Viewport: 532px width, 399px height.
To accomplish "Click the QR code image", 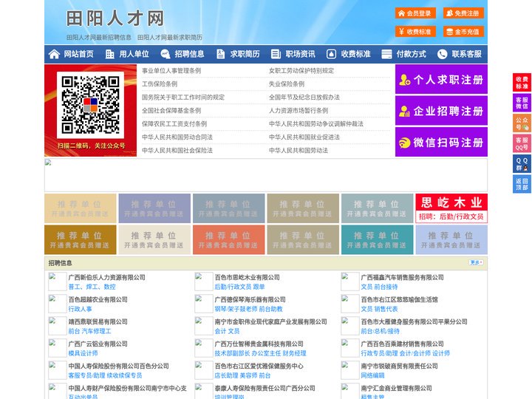I will (90, 105).
